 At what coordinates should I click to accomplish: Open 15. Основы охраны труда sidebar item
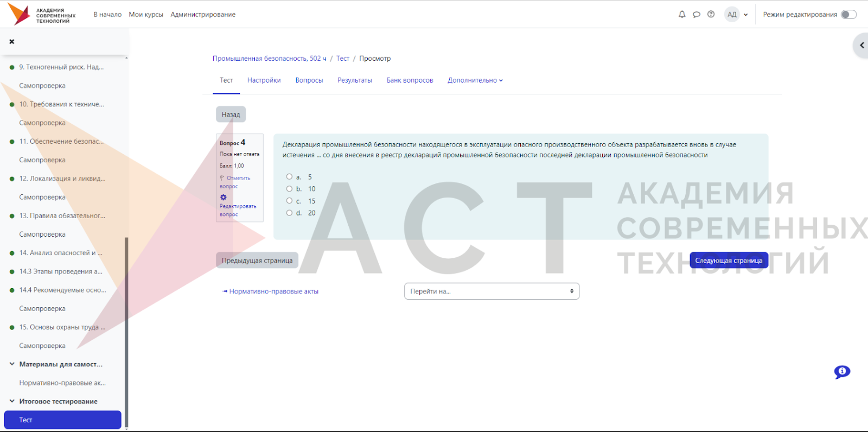point(62,327)
